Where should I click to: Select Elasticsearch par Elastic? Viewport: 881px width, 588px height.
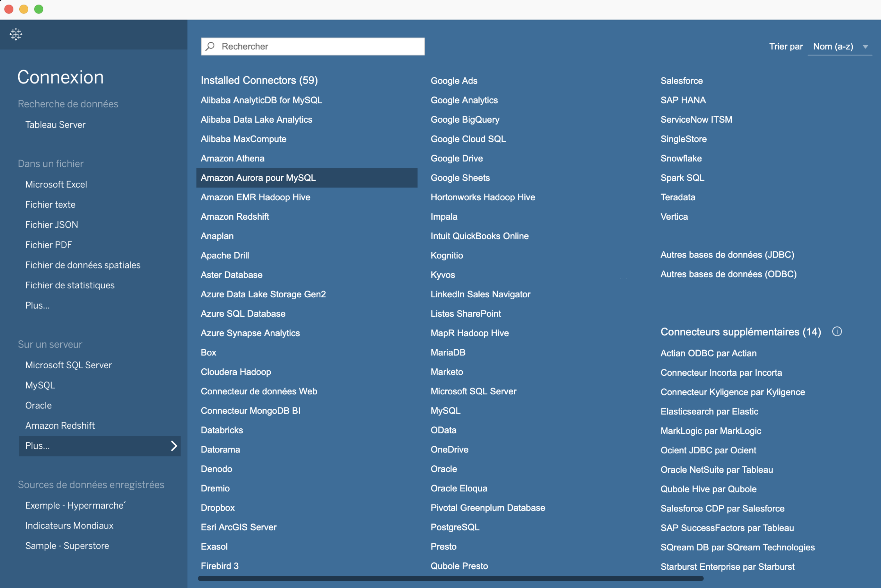click(x=709, y=412)
